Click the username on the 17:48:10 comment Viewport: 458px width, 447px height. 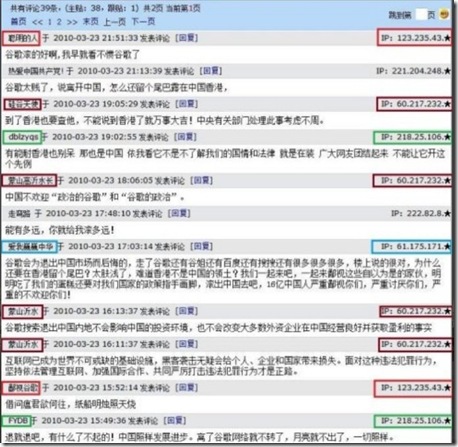[x=19, y=213]
